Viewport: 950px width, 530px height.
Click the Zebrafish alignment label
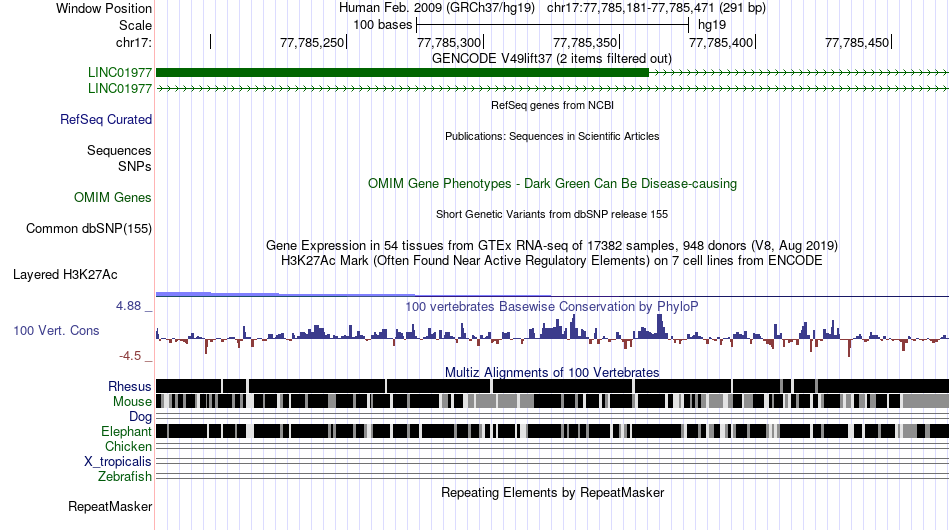[124, 477]
